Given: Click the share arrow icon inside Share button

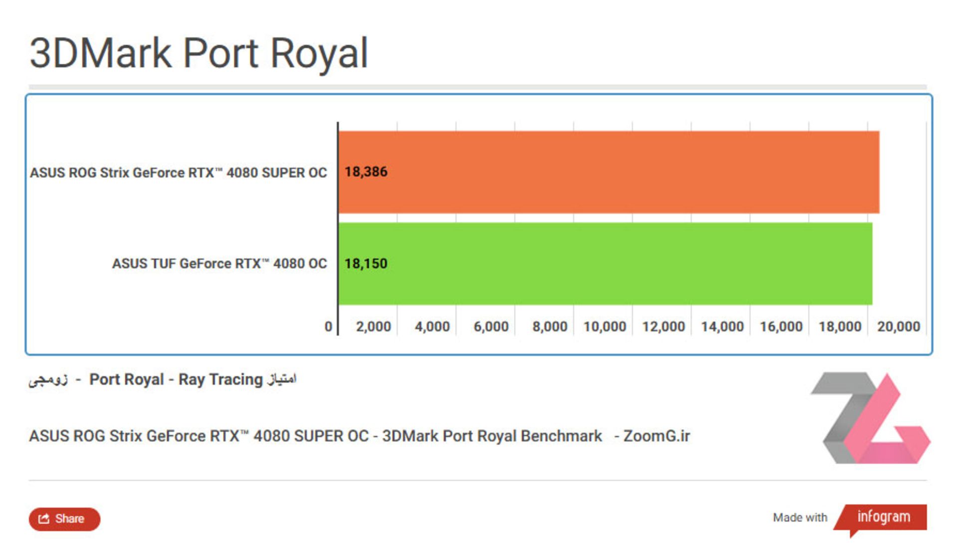Looking at the screenshot, I should (x=44, y=519).
